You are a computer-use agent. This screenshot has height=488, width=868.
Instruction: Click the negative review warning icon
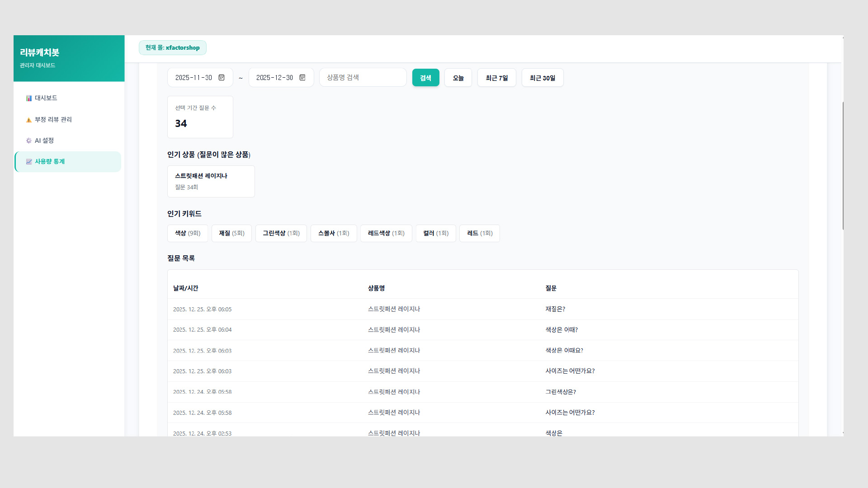coord(29,120)
